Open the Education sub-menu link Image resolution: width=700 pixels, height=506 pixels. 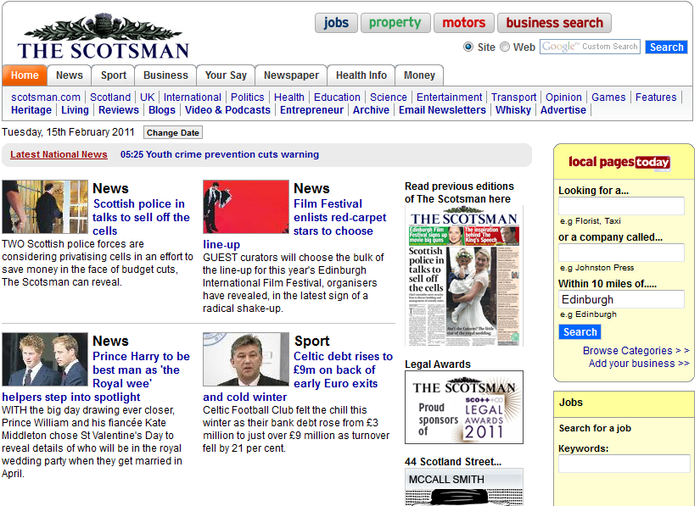[337, 97]
